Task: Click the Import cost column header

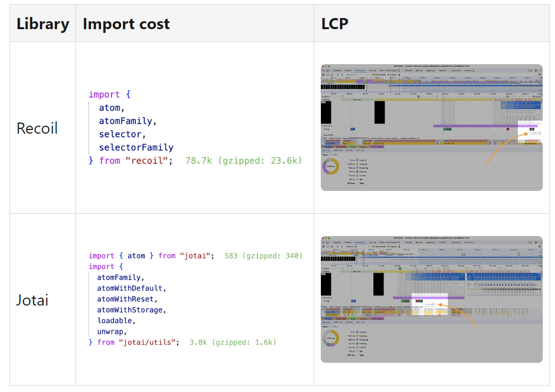Action: pos(195,24)
